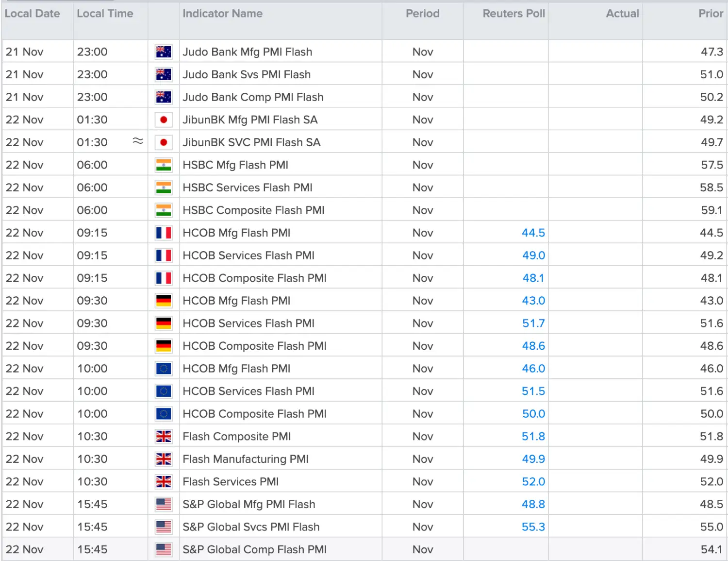This screenshot has width=728, height=561.
Task: Select the "Flash Services PMI" indicator name
Action: [x=231, y=482]
